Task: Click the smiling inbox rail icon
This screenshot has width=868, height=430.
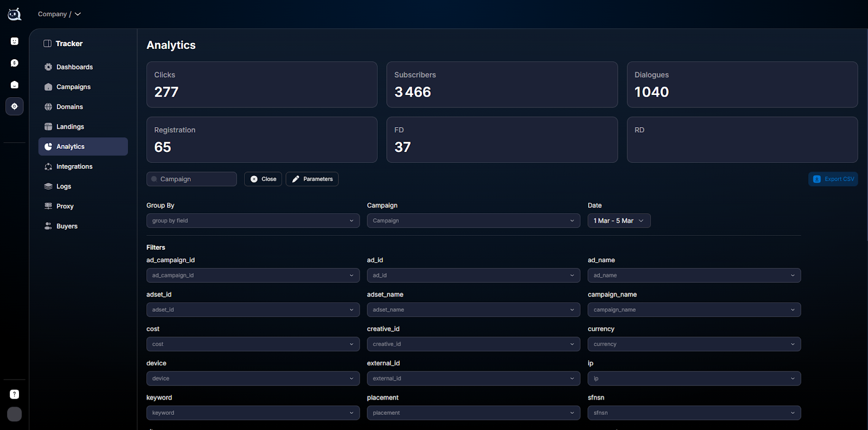Action: (15, 85)
